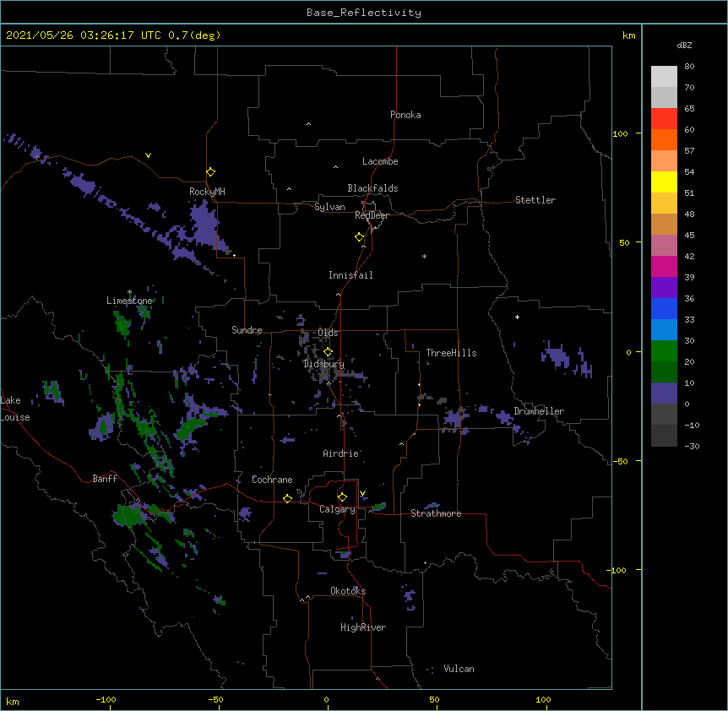Click the Drumheller town label

click(539, 411)
